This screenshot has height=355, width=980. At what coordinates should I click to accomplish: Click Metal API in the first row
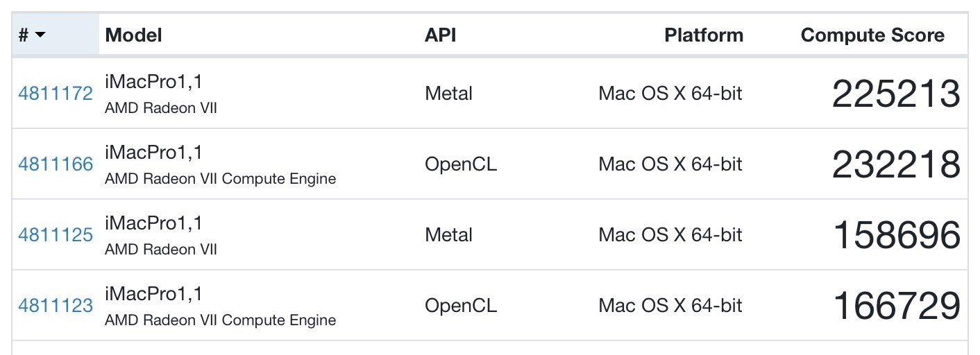(448, 94)
